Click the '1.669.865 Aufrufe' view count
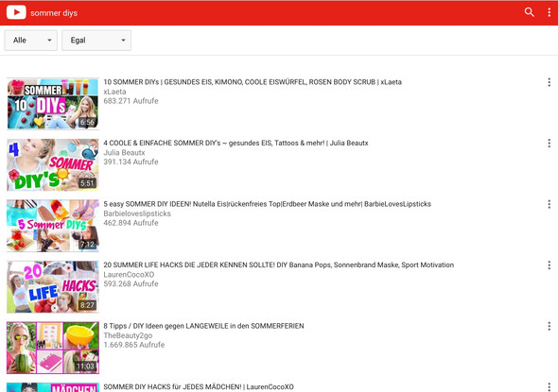Viewport: 558px width, 392px height. (x=134, y=345)
